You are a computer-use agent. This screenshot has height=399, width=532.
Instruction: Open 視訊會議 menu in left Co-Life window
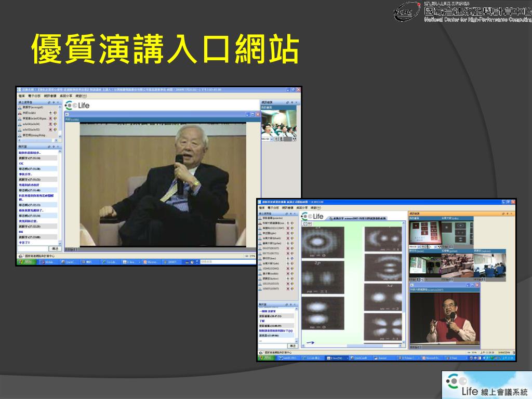[50, 96]
